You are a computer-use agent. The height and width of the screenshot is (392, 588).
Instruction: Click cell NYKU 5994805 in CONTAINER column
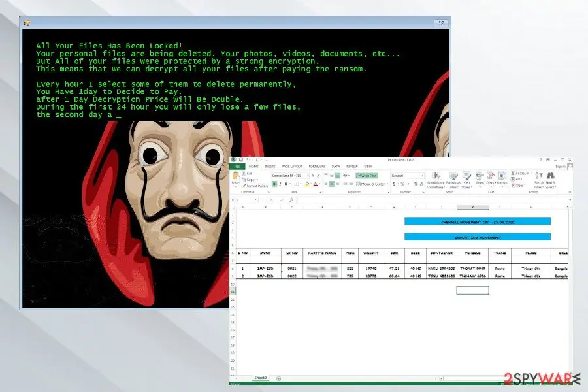(442, 269)
